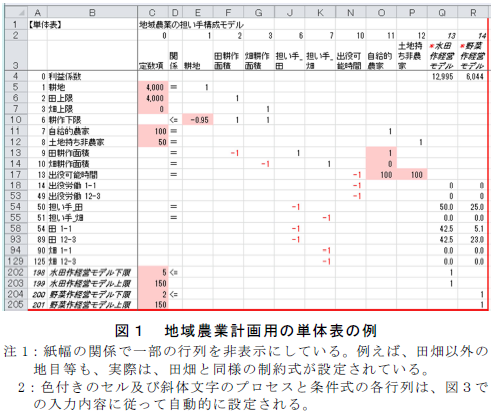Click the 50.0 cell in 担い手_田 row
The image size is (493, 418).
point(442,207)
